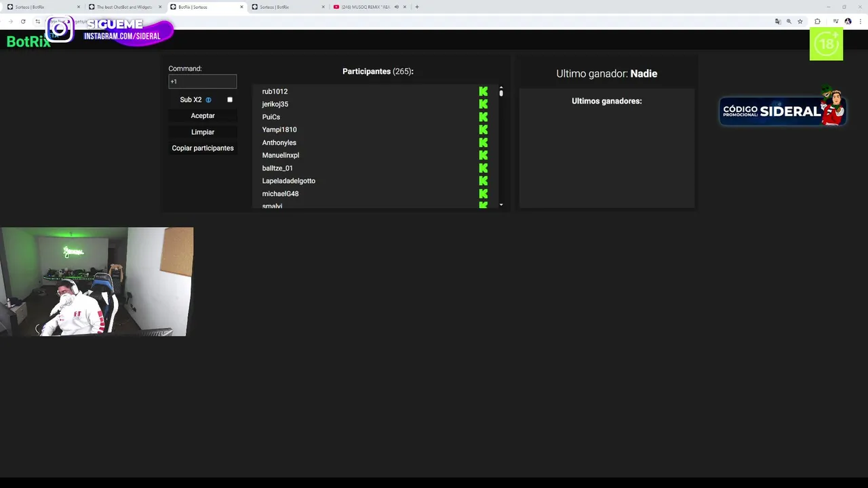This screenshot has height=488, width=868.
Task: Switch to the first 'Sorteos | BotRix' tab
Action: [42, 7]
